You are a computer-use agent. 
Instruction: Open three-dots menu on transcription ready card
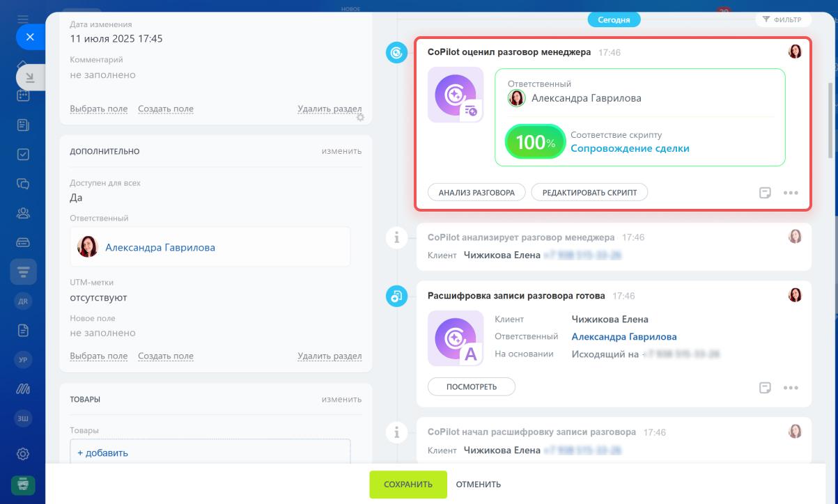pyautogui.click(x=791, y=388)
